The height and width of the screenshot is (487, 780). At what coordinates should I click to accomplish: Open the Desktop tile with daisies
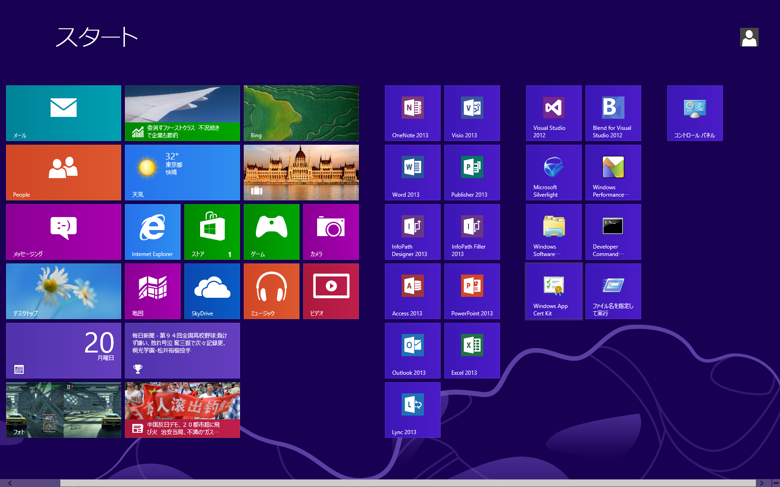pos(63,291)
